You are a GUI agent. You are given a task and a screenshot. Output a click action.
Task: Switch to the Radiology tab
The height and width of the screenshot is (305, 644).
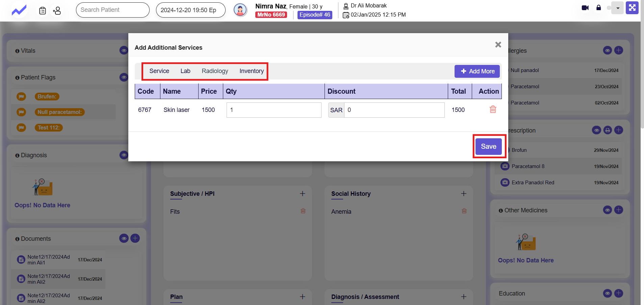pos(215,71)
